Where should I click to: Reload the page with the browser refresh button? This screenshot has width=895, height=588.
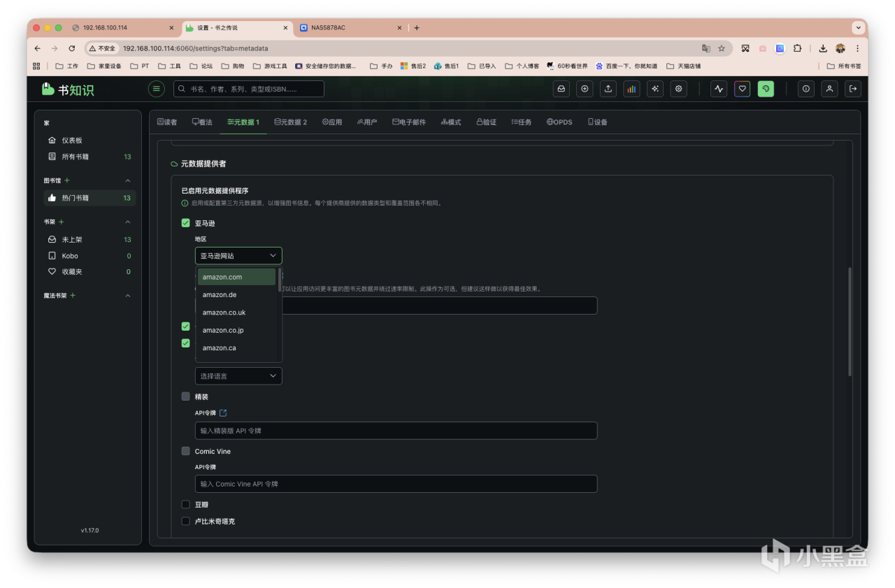72,48
